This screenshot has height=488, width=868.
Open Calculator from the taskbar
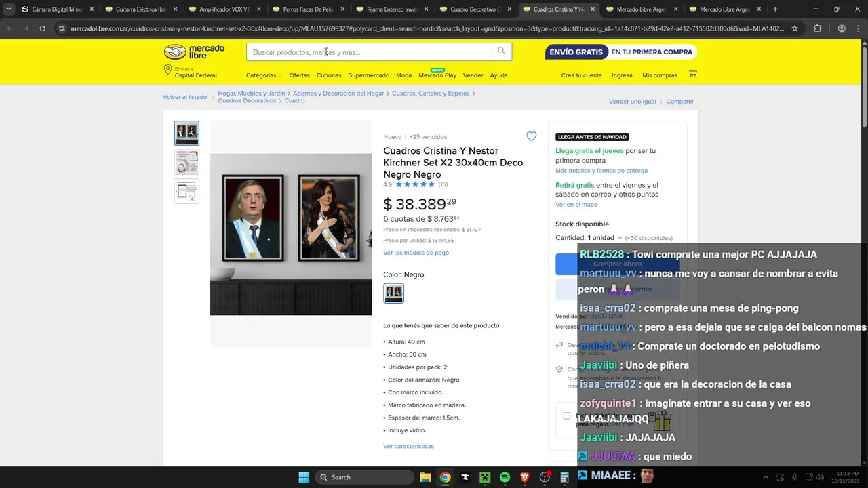(x=564, y=477)
